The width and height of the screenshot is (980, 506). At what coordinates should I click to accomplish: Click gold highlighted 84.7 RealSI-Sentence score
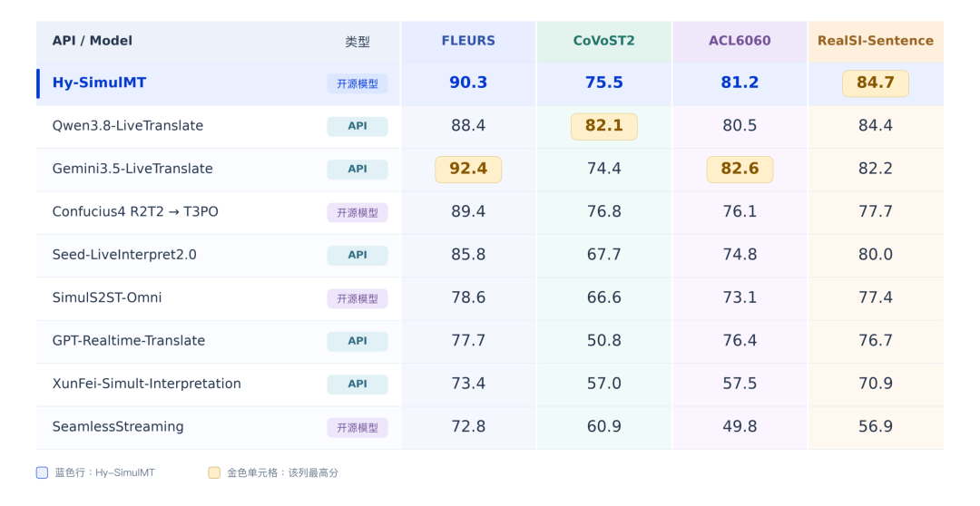pyautogui.click(x=875, y=83)
